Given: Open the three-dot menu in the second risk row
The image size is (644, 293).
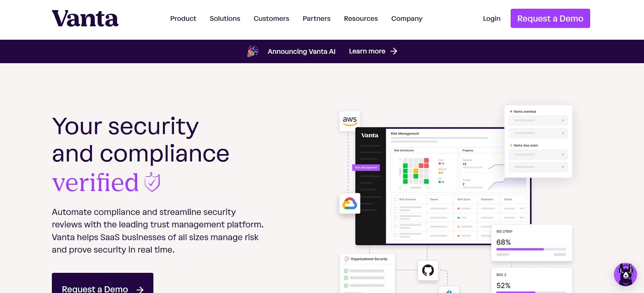Looking at the screenshot, I should (x=522, y=218).
